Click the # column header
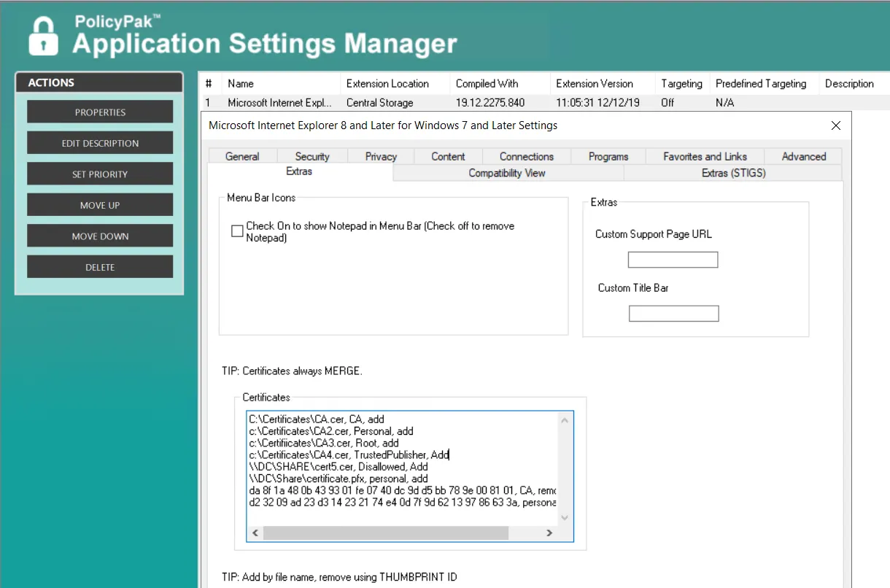The height and width of the screenshot is (588, 890). point(210,83)
